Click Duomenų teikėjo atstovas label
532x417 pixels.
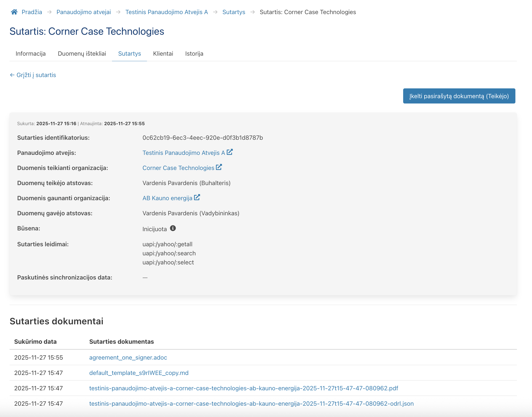(x=55, y=183)
